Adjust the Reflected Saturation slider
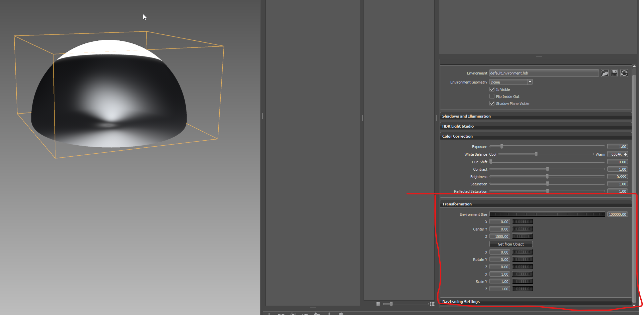 (x=547, y=191)
